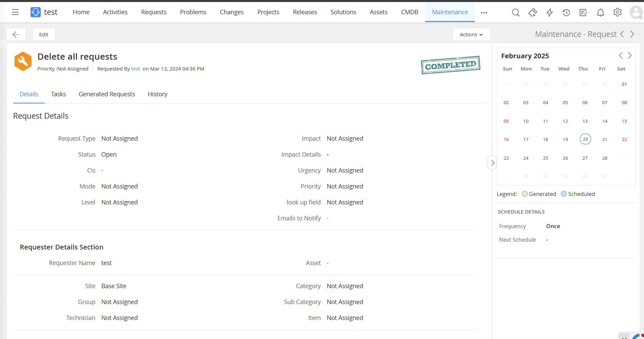The image size is (644, 339).
Task: Open notifications bell
Action: 600,12
